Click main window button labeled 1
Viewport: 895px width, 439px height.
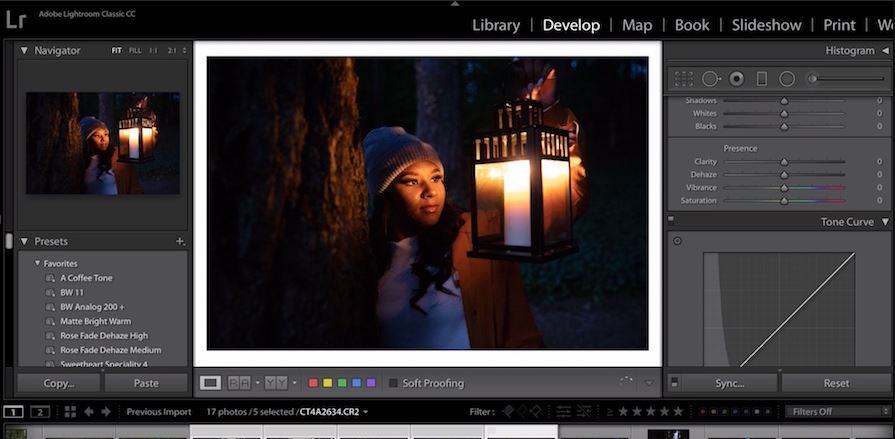14,412
